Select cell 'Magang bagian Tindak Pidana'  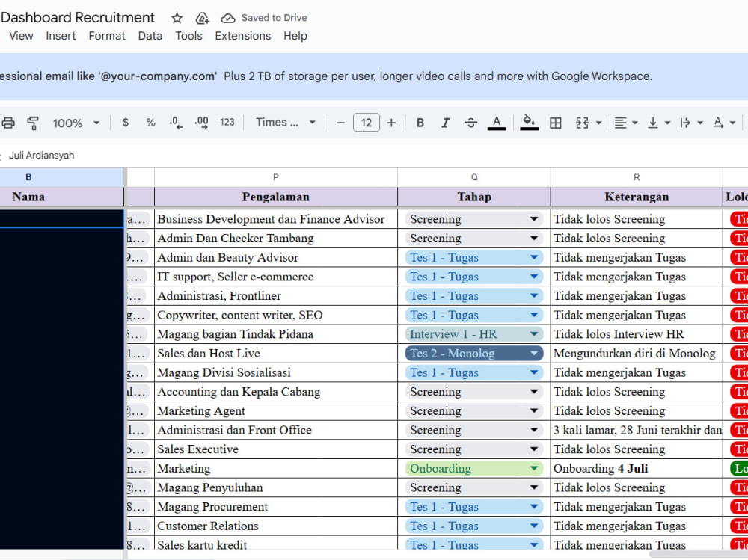[276, 334]
